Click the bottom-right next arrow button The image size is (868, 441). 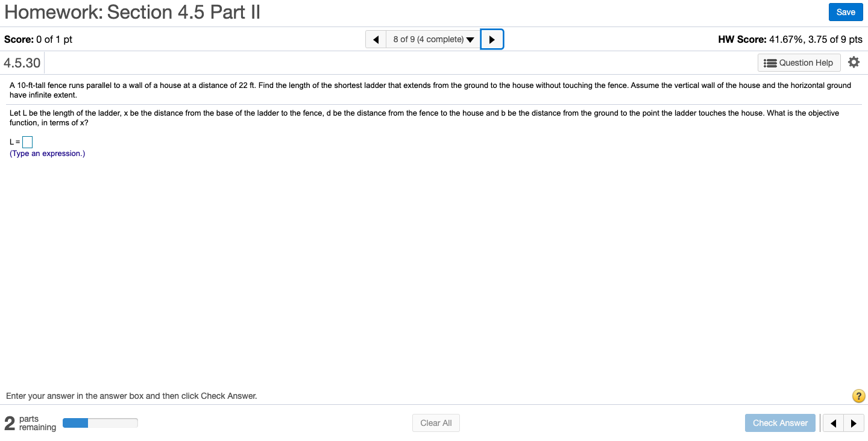coord(854,423)
